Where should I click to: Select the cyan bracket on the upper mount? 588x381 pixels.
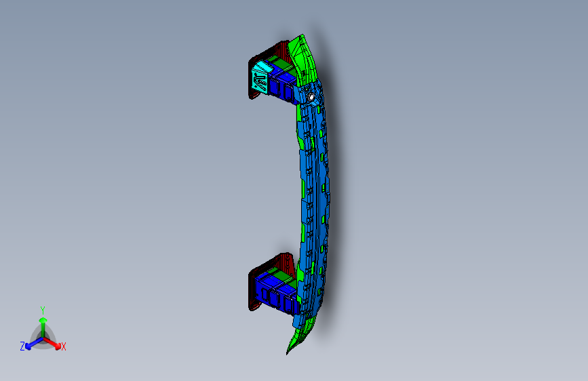pyautogui.click(x=261, y=77)
